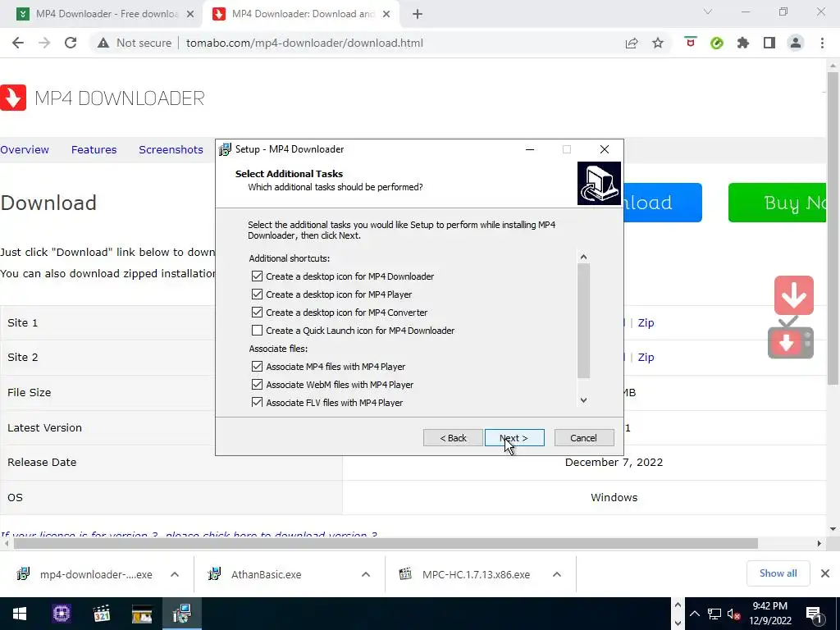Open the notification center icon
Screen dimensions: 840x630
(x=814, y=614)
